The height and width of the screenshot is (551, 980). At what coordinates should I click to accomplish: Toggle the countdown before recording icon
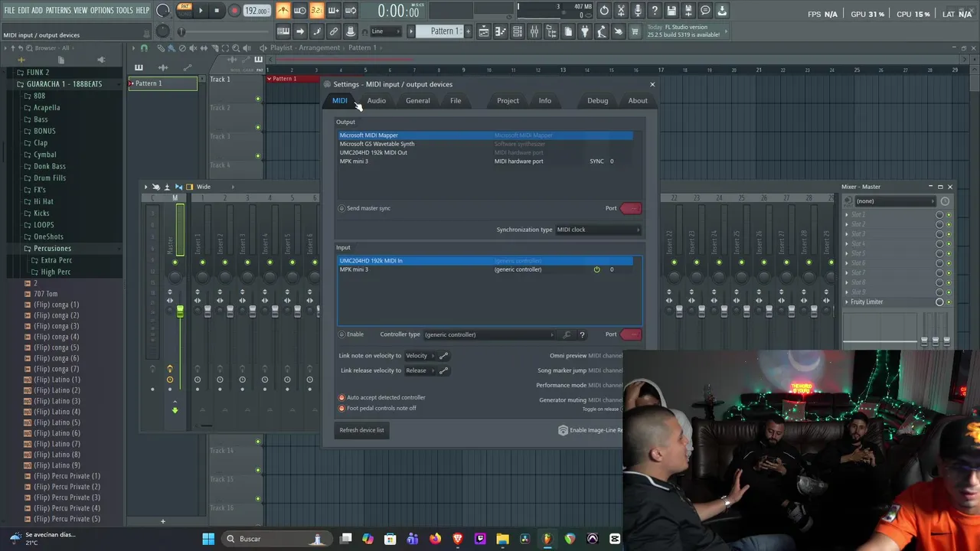coord(316,11)
